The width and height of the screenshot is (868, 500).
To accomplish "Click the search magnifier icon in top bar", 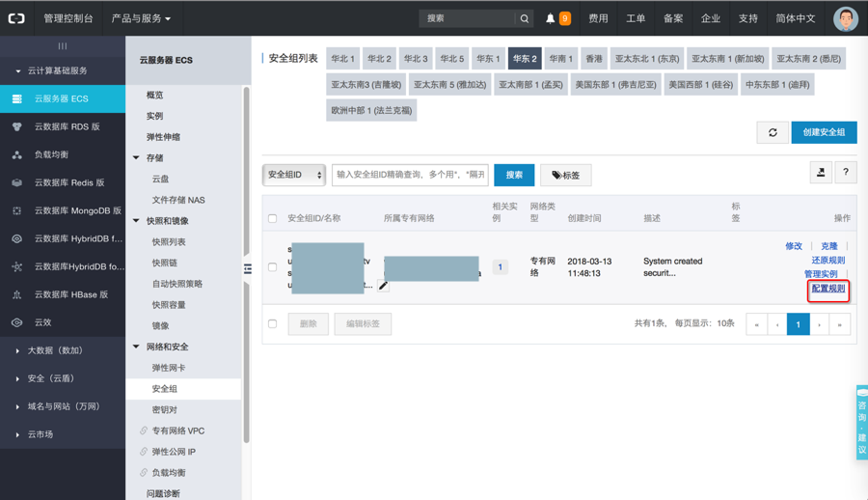I will click(x=525, y=18).
